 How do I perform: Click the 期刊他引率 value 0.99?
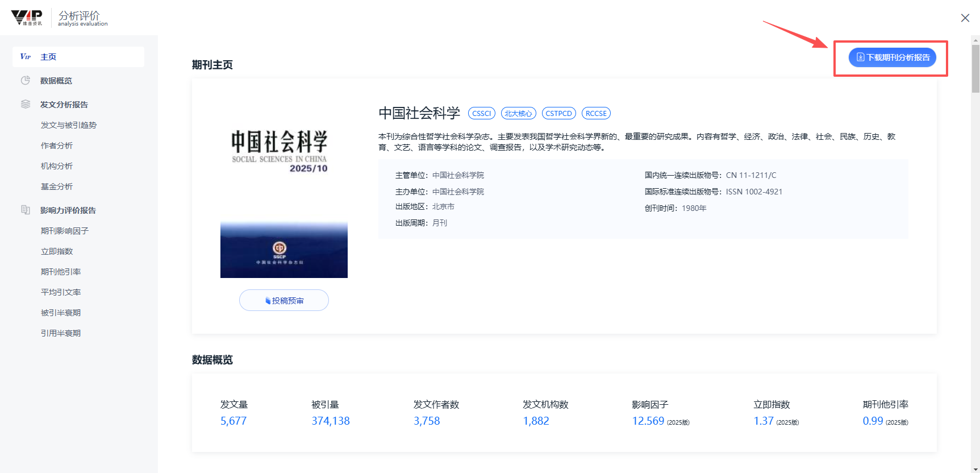(873, 421)
